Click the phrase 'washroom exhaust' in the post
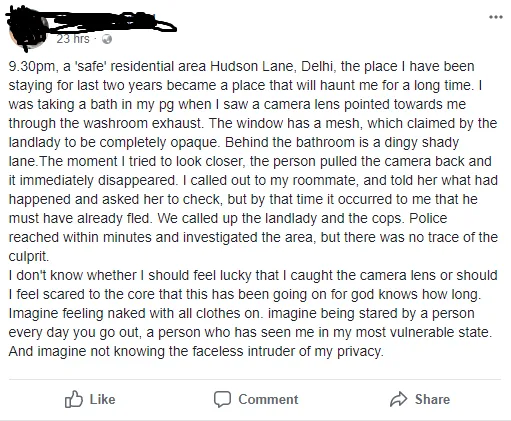This screenshot has height=421, width=511. [x=143, y=123]
